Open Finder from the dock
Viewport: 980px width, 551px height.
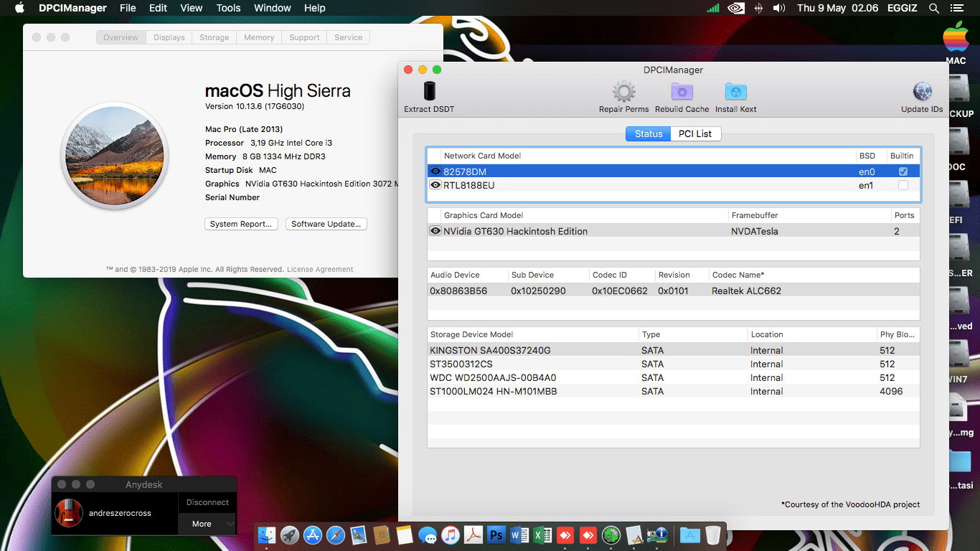coord(267,535)
